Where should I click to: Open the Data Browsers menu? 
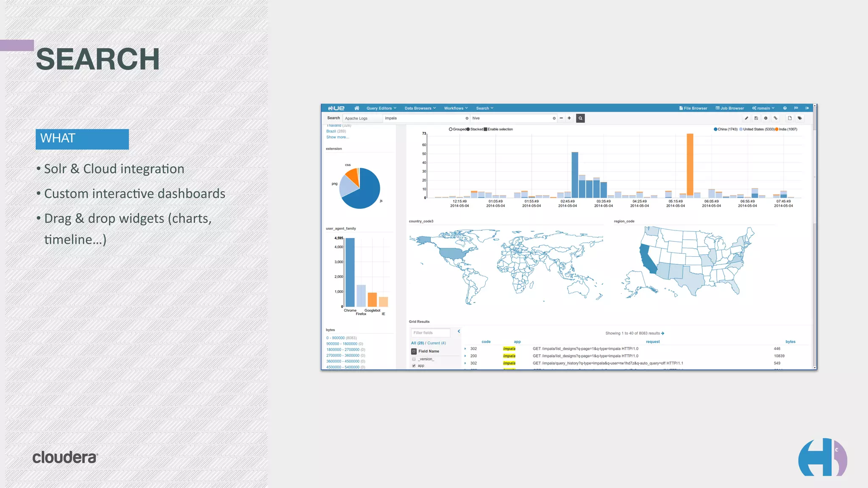coord(420,108)
